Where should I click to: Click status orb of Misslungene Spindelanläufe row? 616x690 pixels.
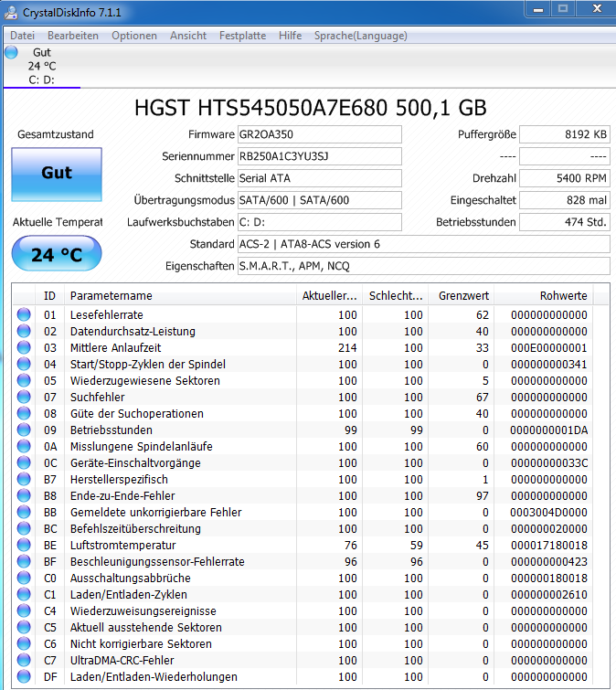[24, 446]
